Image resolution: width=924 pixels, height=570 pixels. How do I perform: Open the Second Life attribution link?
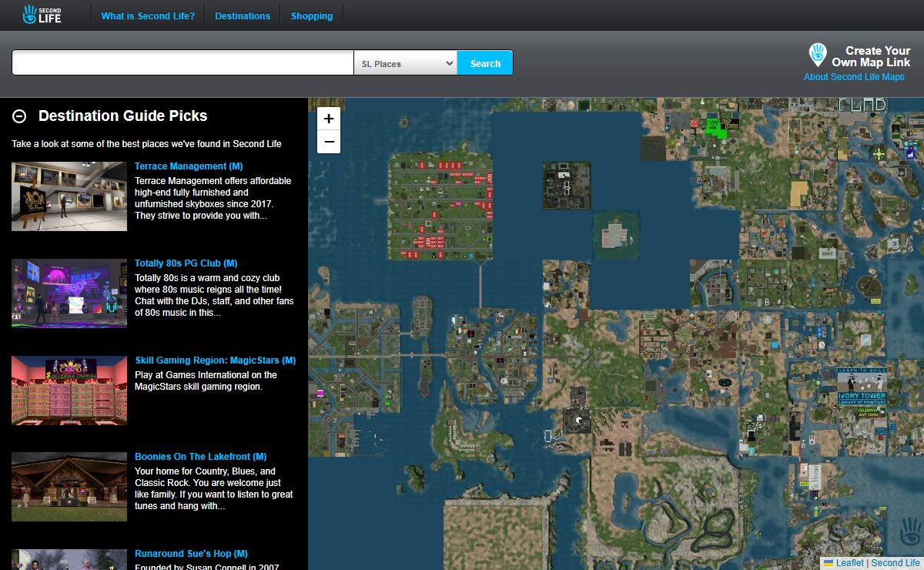click(x=896, y=563)
